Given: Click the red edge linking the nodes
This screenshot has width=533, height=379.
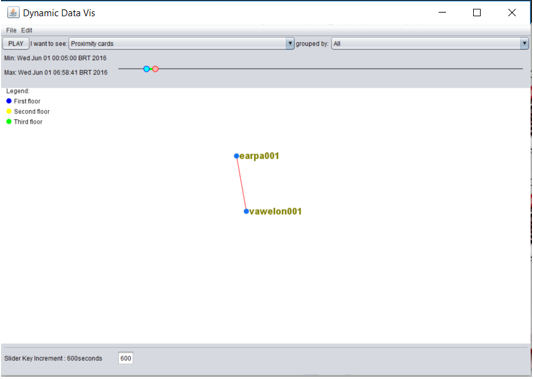Looking at the screenshot, I should click(x=241, y=184).
